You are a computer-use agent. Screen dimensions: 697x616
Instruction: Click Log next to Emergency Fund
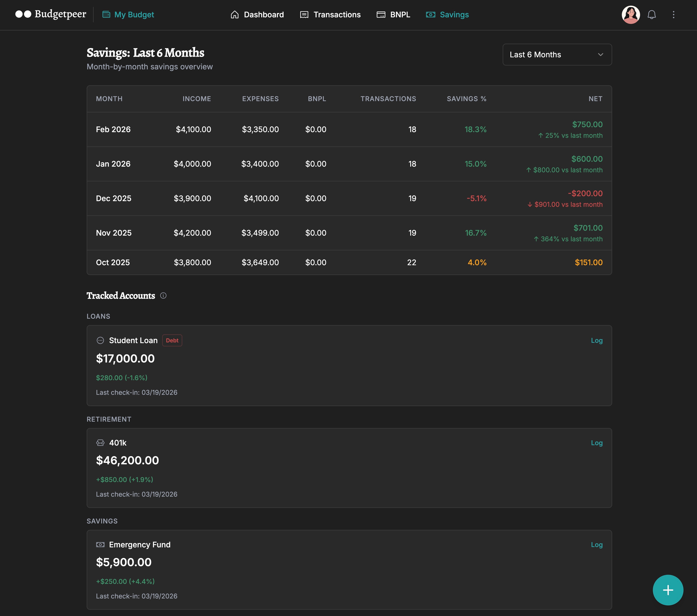[x=596, y=544]
